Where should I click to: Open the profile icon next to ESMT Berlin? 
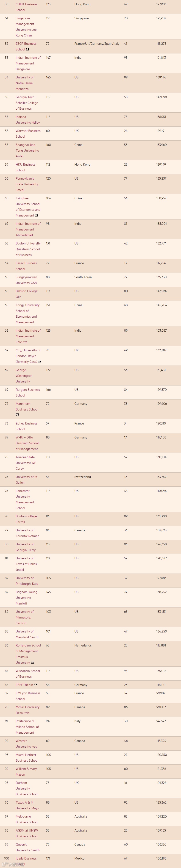tap(36, 685)
